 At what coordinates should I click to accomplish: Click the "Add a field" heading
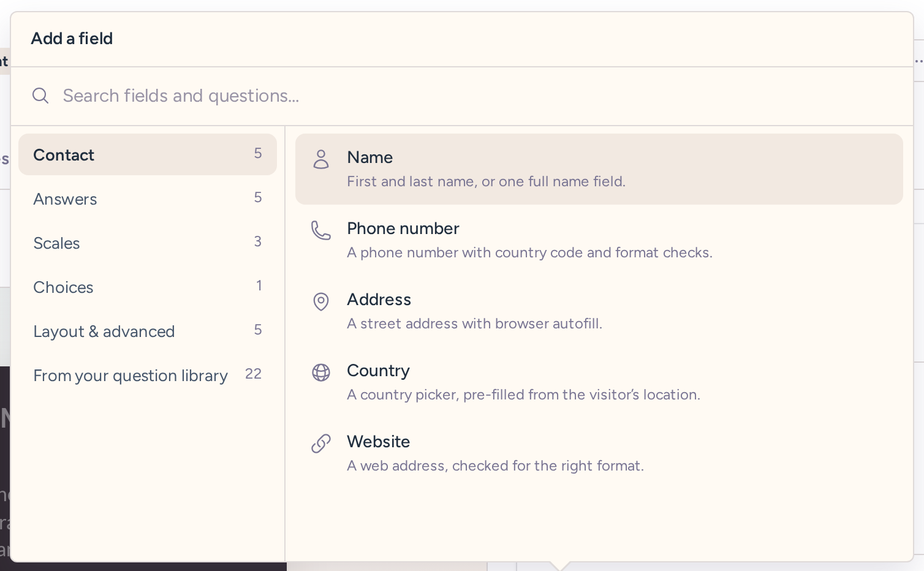(x=72, y=39)
